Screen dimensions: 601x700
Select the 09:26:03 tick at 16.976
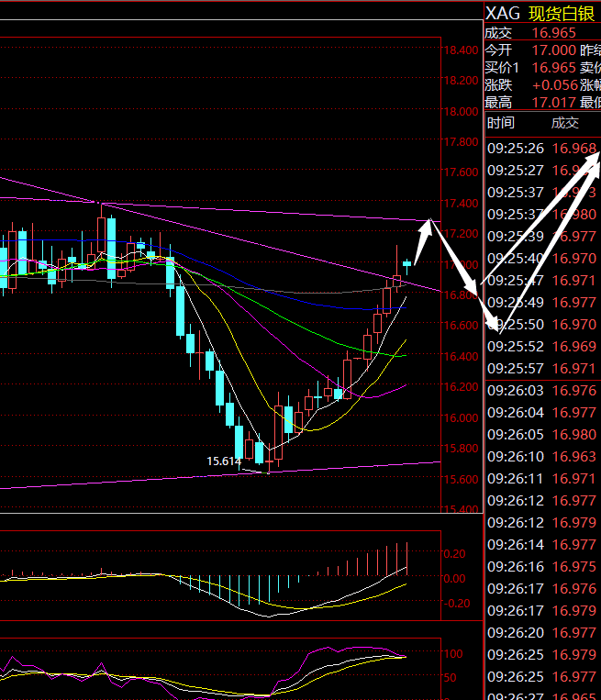click(542, 391)
